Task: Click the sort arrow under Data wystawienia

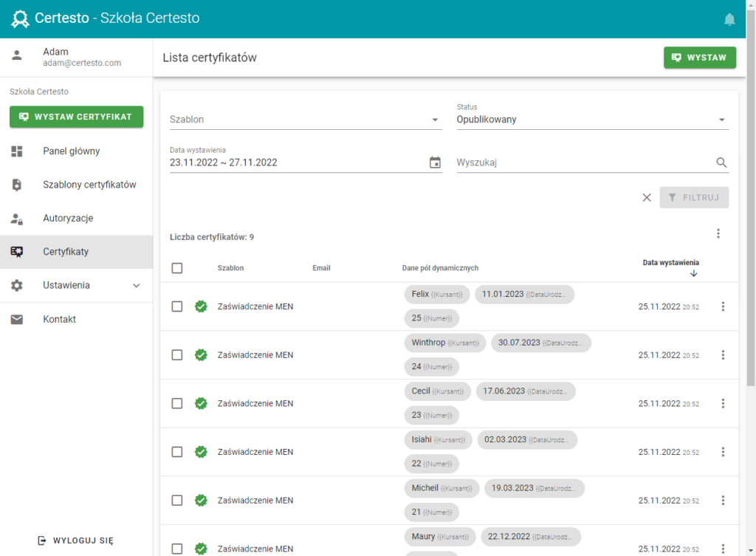Action: [694, 273]
